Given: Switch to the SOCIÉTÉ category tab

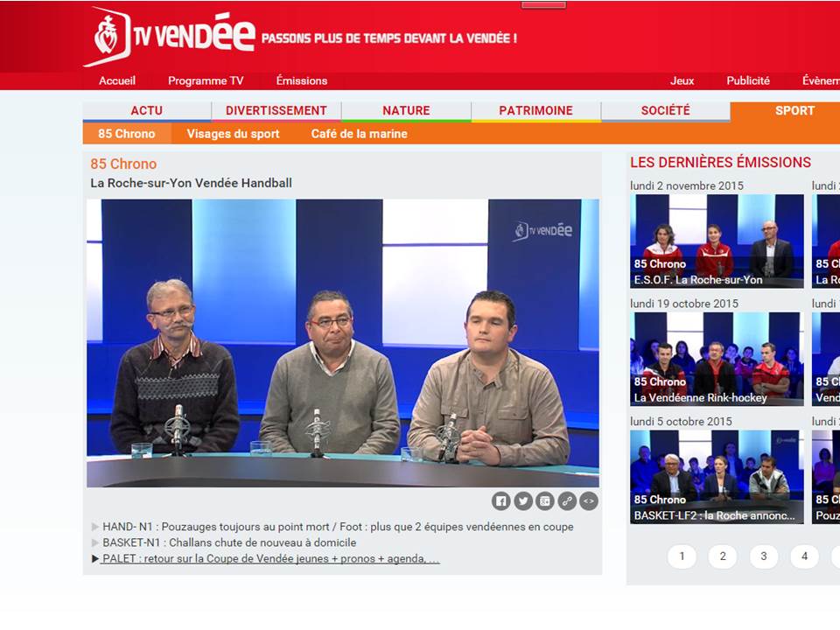Looking at the screenshot, I should (665, 111).
